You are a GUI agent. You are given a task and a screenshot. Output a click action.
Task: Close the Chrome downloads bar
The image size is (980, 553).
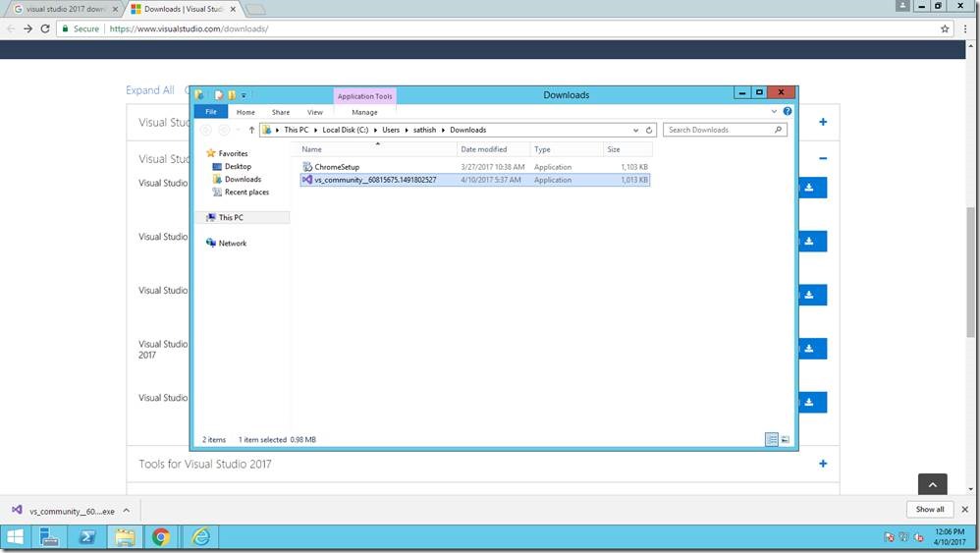(965, 509)
